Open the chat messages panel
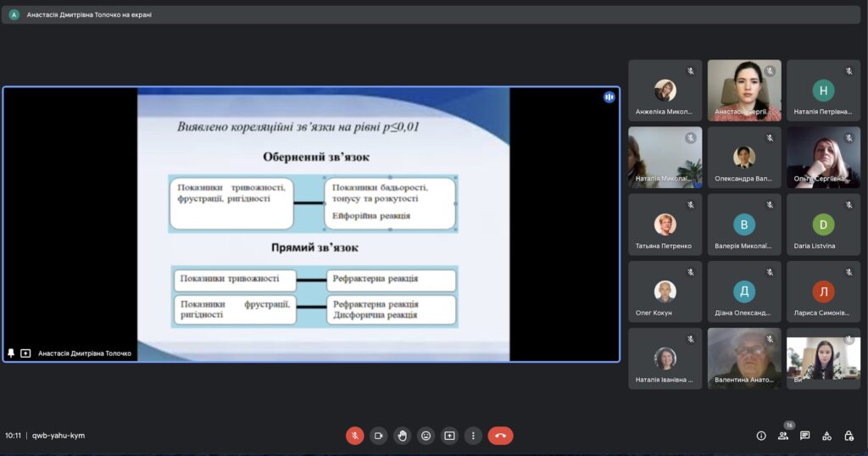The image size is (868, 456). tap(805, 436)
